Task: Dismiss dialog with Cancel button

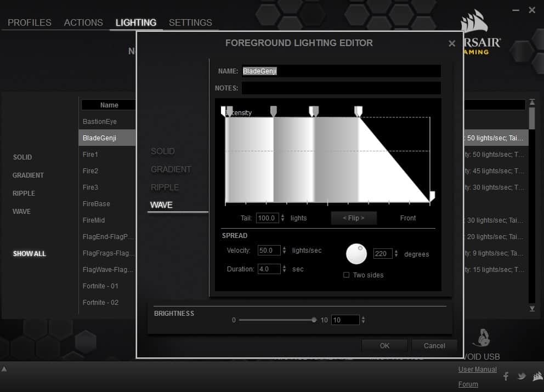Action: pyautogui.click(x=434, y=345)
